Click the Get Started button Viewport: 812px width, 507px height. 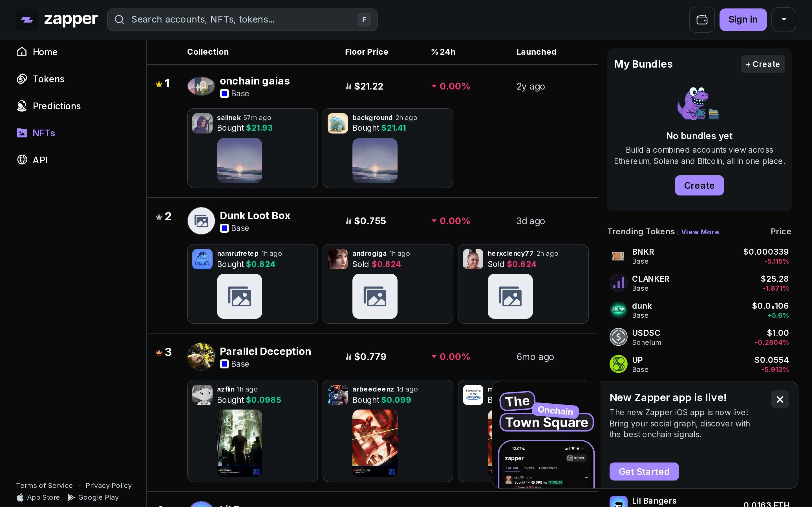pyautogui.click(x=644, y=472)
